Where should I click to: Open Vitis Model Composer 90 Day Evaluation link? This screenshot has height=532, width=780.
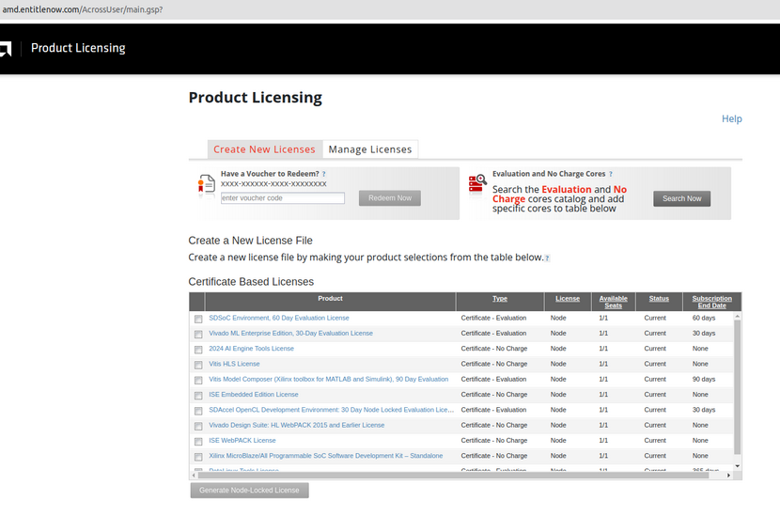click(328, 379)
